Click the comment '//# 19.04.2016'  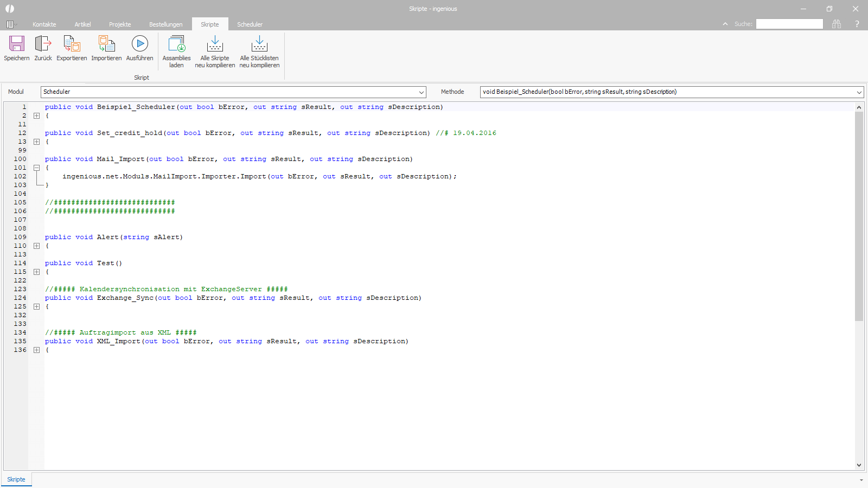(466, 133)
